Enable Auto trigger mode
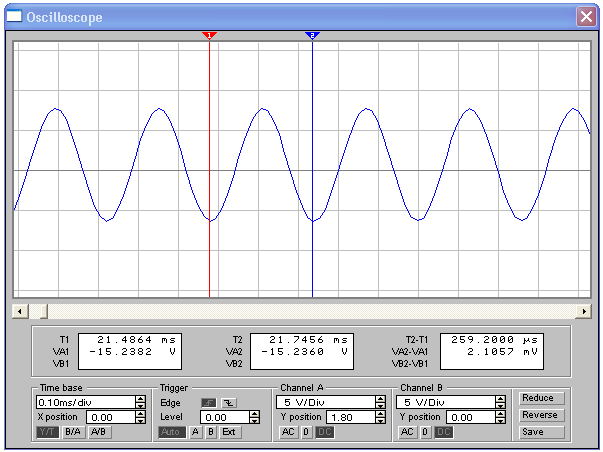The width and height of the screenshot is (603, 452). (x=172, y=432)
